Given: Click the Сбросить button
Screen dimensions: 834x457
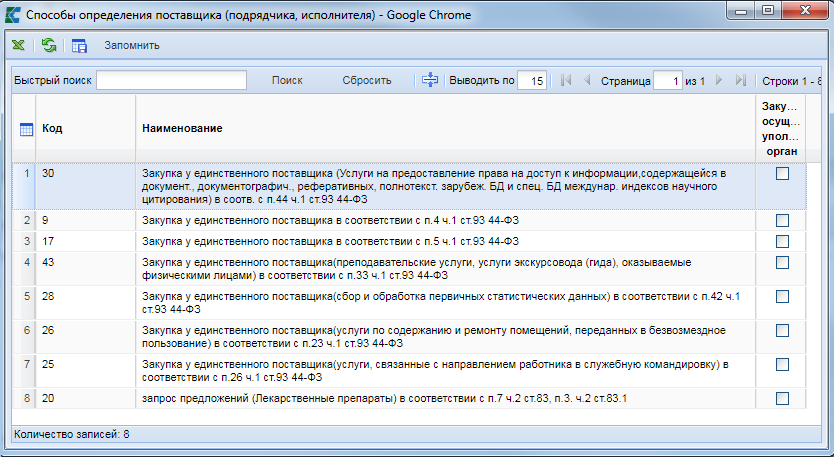Looking at the screenshot, I should tap(366, 80).
